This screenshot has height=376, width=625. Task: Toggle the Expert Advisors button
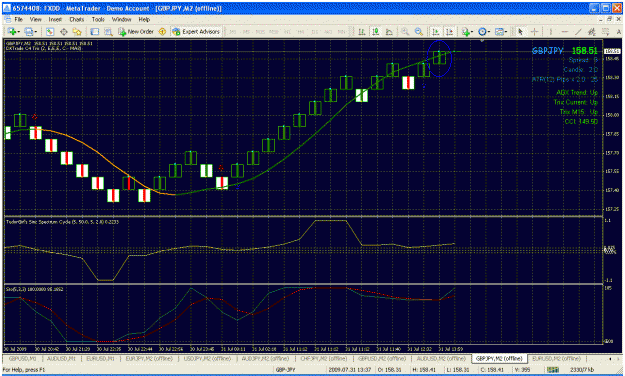(196, 31)
